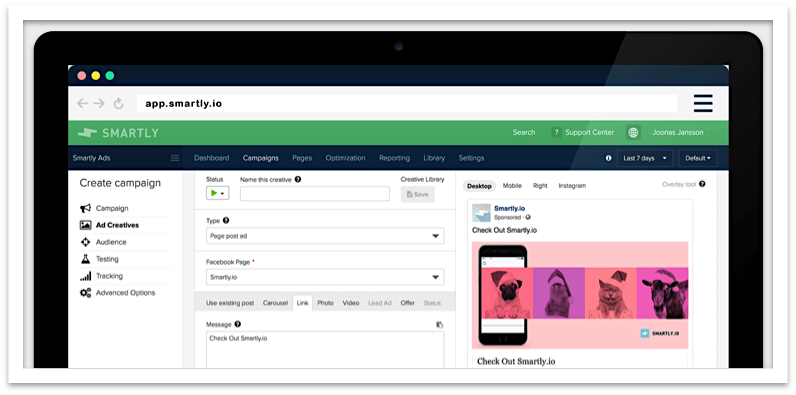Open Campaigns in navigation

[x=260, y=158]
